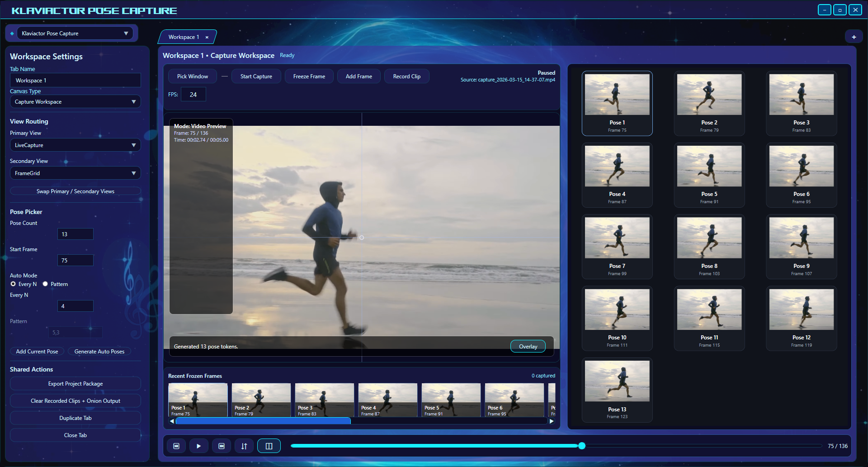The width and height of the screenshot is (868, 467).
Task: Click the skip-to-end frame icon
Action: [x=222, y=446]
